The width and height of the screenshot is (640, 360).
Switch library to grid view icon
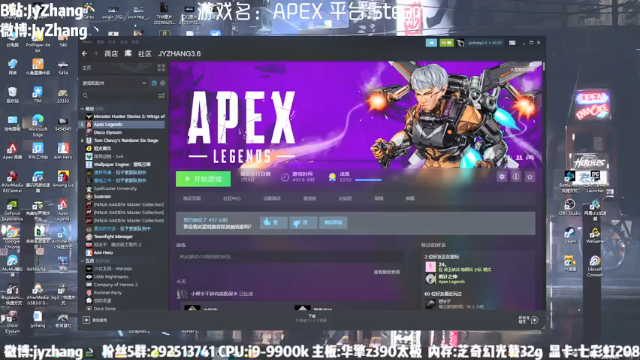tap(161, 67)
